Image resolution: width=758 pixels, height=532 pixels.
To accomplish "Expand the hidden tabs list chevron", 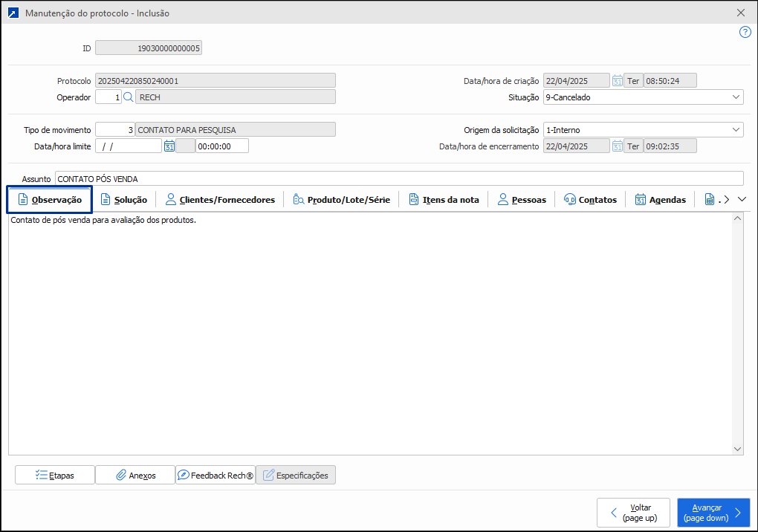I will pos(742,199).
